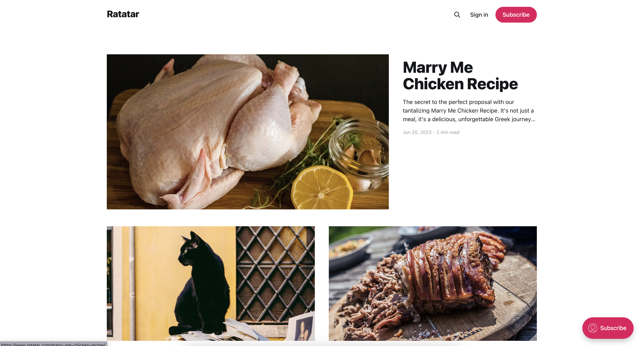Click the 2 min read label
The height and width of the screenshot is (346, 644).
[x=448, y=132]
